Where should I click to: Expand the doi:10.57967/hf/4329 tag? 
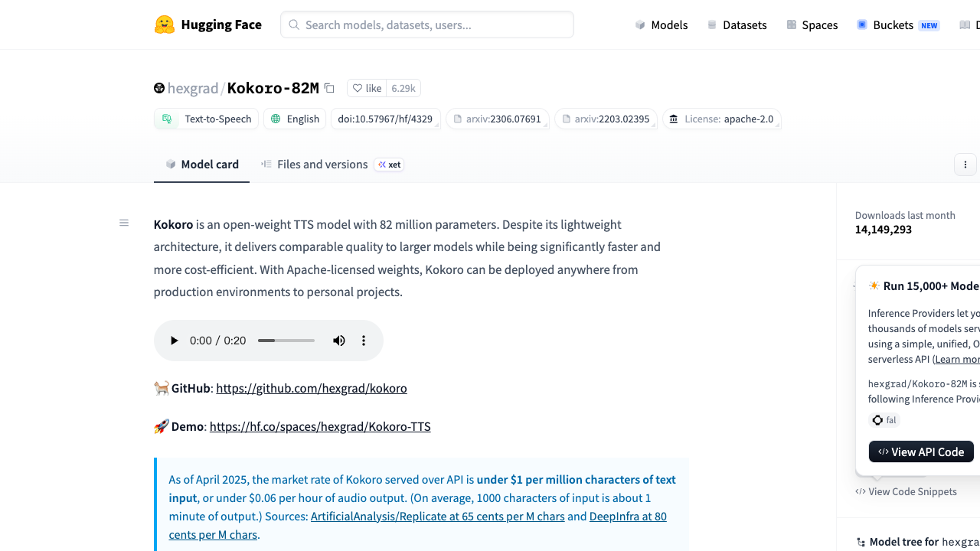(386, 119)
